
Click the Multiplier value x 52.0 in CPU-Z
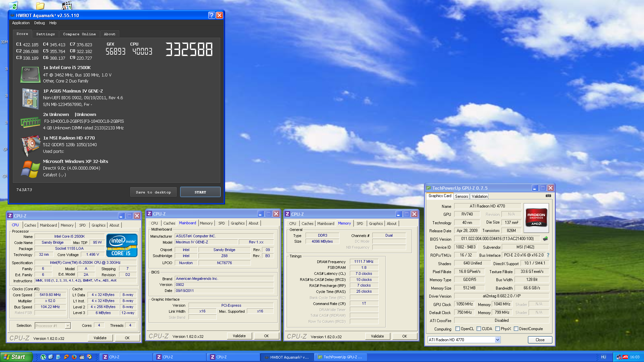(50, 301)
